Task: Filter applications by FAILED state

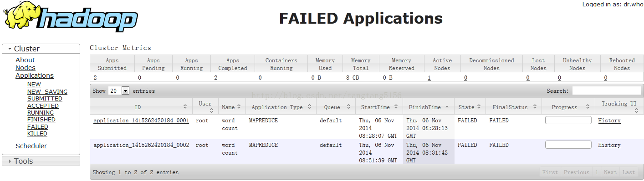Action: pos(38,127)
